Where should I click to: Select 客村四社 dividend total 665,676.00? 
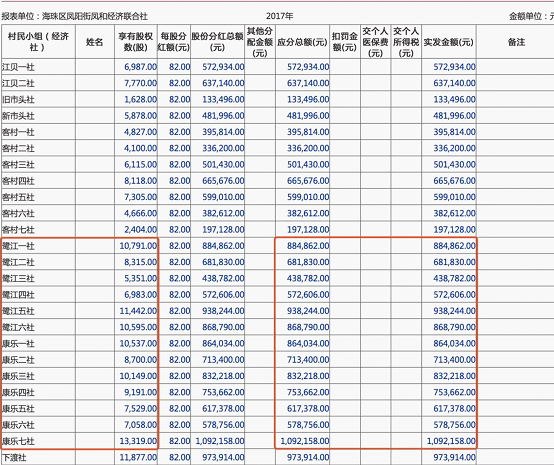click(223, 181)
